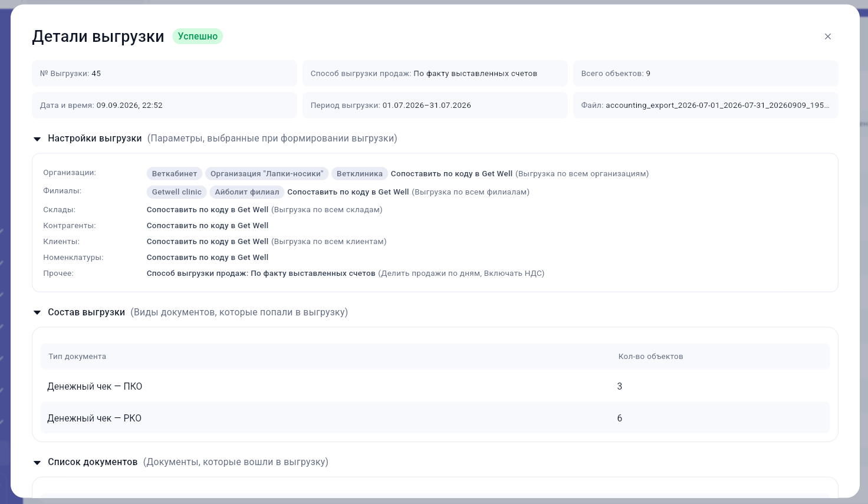This screenshot has height=504, width=868.
Task: Click the Контрагенты settings label
Action: point(70,226)
